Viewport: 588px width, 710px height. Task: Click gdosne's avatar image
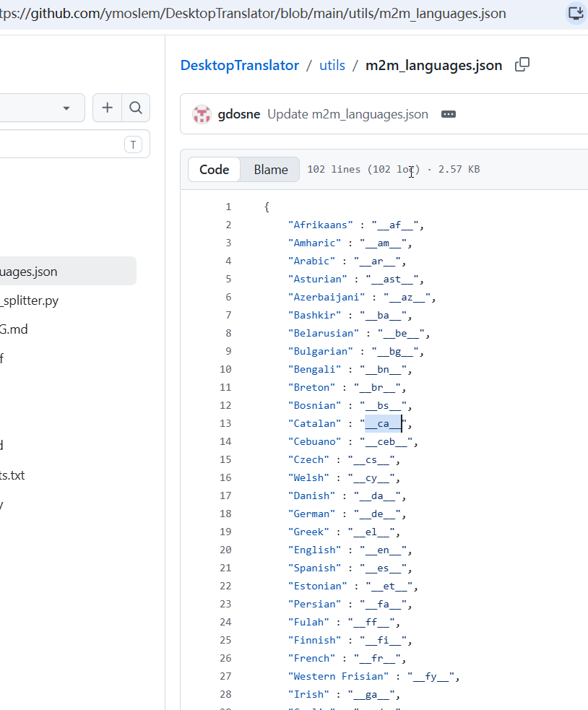click(x=202, y=114)
